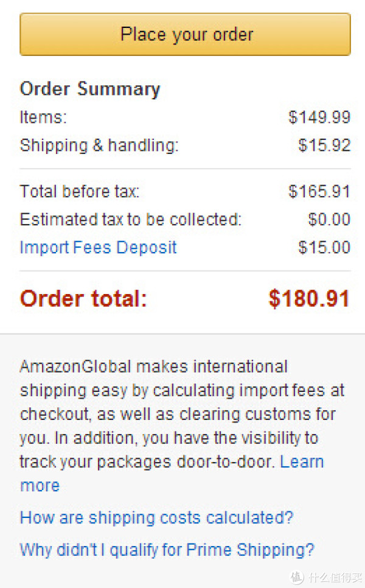
Task: Click the watermark logo icon at bottom
Action: pyautogui.click(x=297, y=577)
